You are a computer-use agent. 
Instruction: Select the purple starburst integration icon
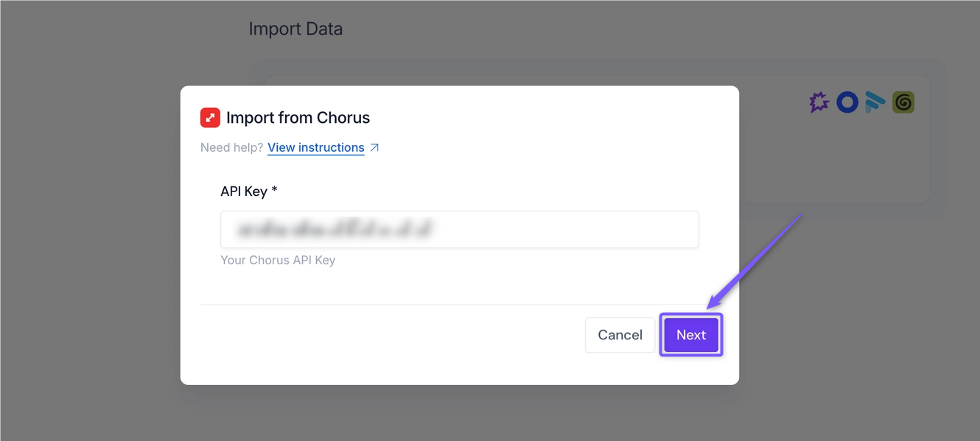tap(819, 102)
